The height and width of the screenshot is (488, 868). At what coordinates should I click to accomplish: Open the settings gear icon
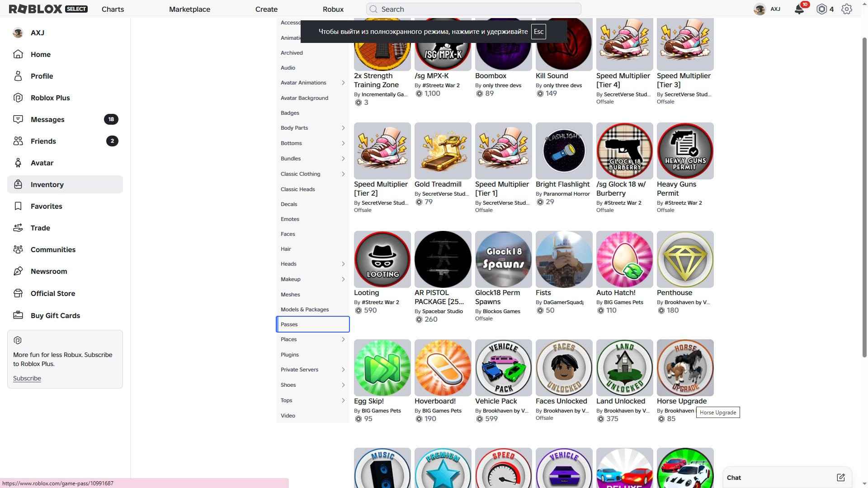(x=847, y=9)
